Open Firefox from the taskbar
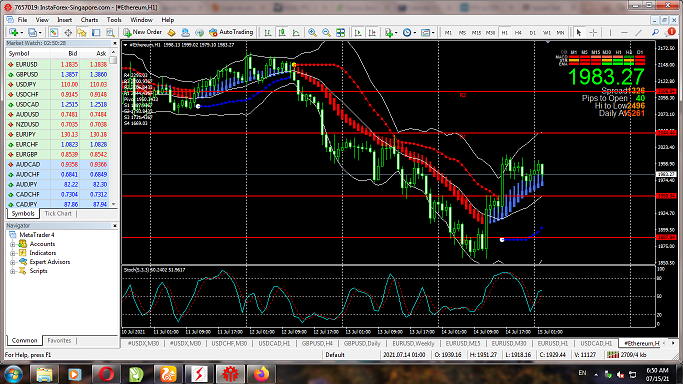Screen dimensions: 683x384 (x=262, y=374)
